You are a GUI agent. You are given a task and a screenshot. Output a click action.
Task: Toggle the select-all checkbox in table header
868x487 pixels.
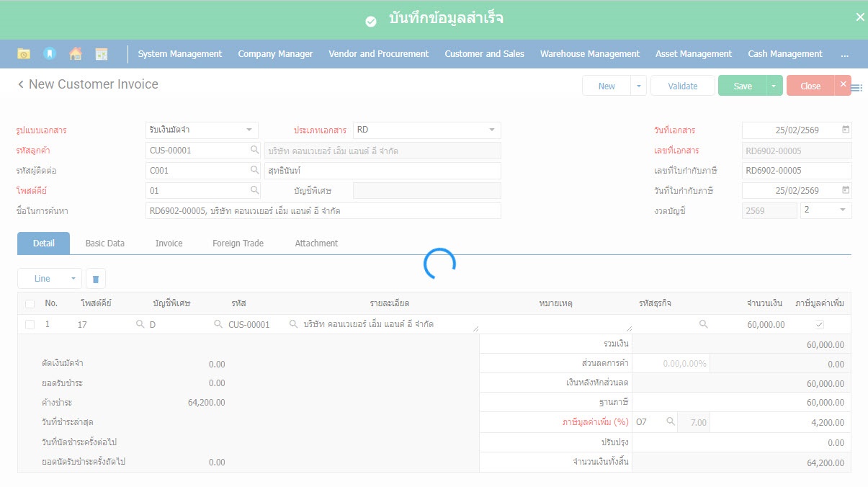coord(30,304)
